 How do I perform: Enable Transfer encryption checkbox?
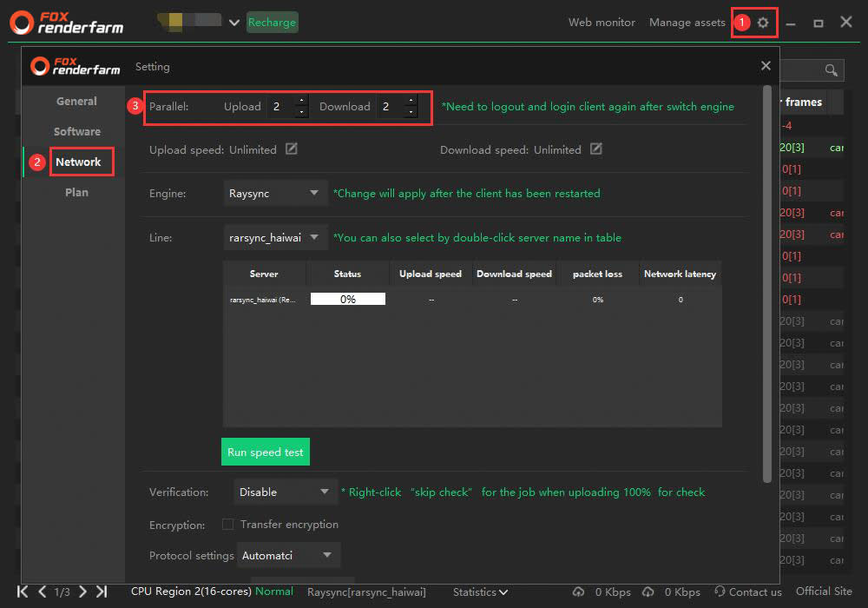click(x=227, y=524)
